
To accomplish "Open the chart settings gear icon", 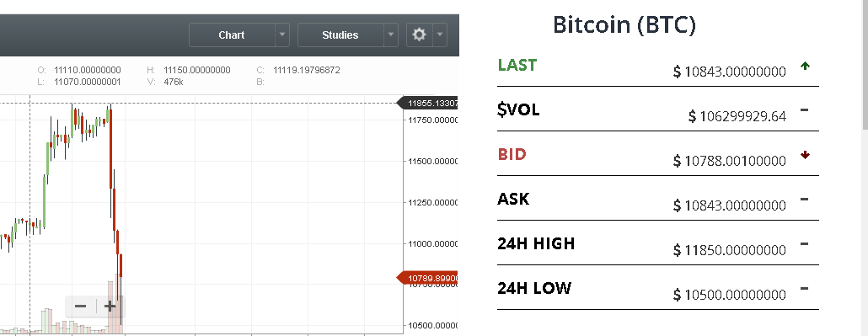I will point(420,35).
